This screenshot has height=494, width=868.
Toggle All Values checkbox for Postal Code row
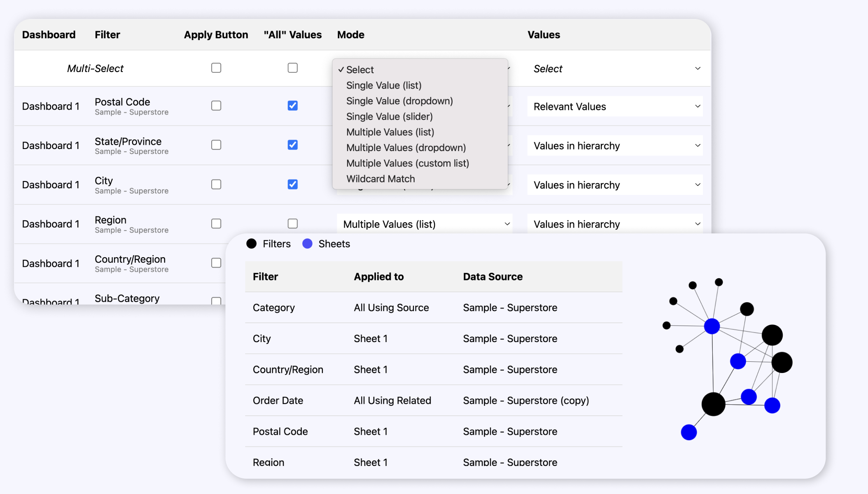click(293, 105)
